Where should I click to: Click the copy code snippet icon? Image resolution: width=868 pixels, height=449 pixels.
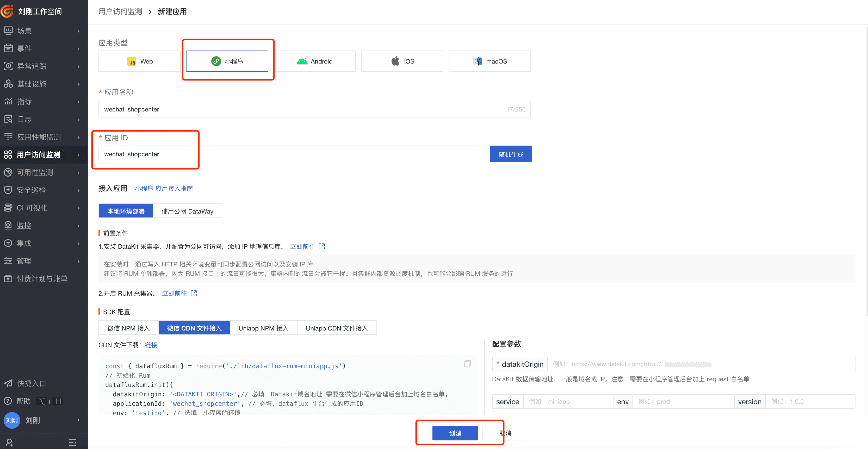coord(467,364)
